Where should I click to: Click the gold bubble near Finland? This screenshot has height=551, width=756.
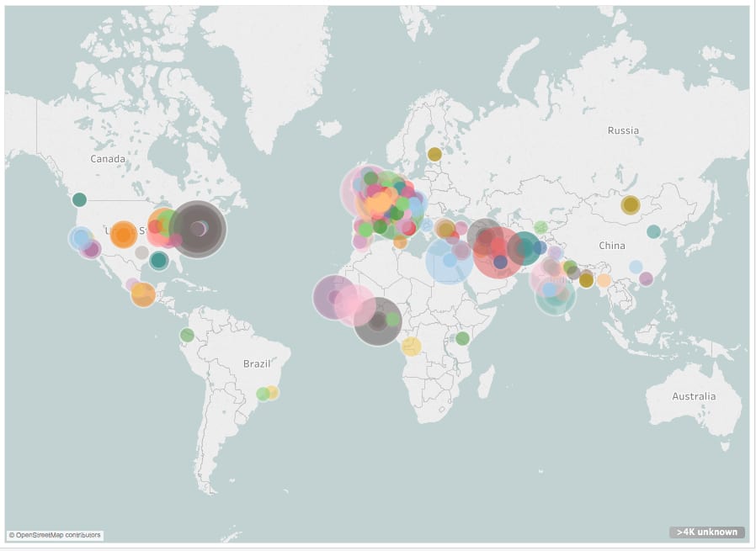click(x=434, y=154)
